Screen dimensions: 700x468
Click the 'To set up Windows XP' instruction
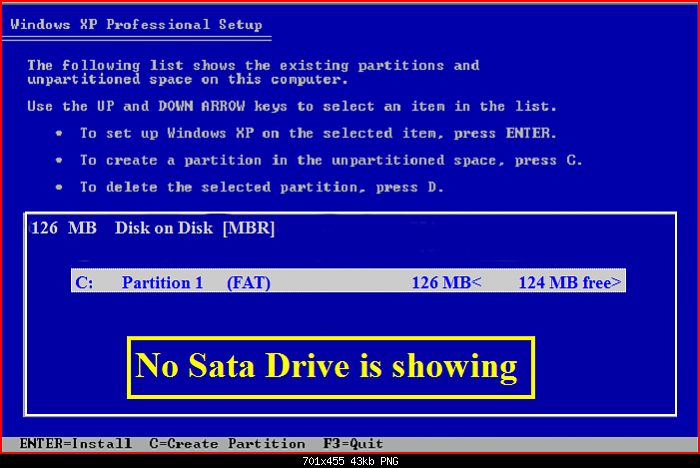[318, 134]
